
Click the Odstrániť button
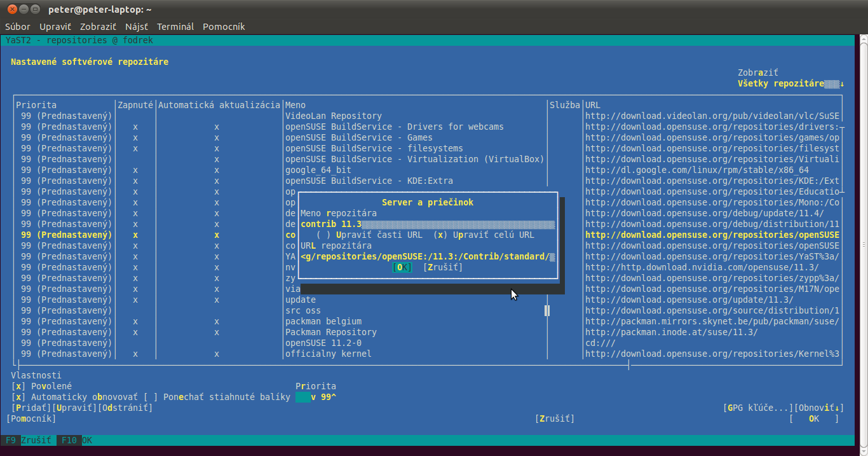pos(125,408)
